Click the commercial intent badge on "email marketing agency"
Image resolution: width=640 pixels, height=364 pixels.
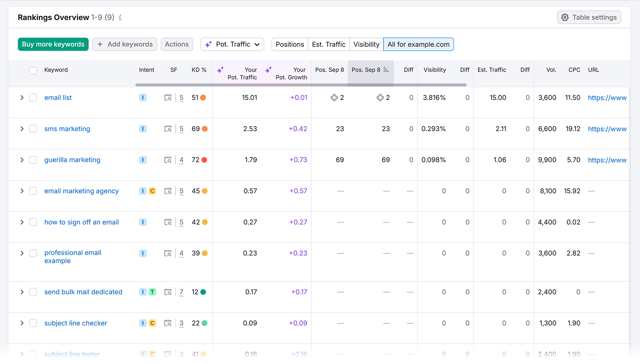152,191
